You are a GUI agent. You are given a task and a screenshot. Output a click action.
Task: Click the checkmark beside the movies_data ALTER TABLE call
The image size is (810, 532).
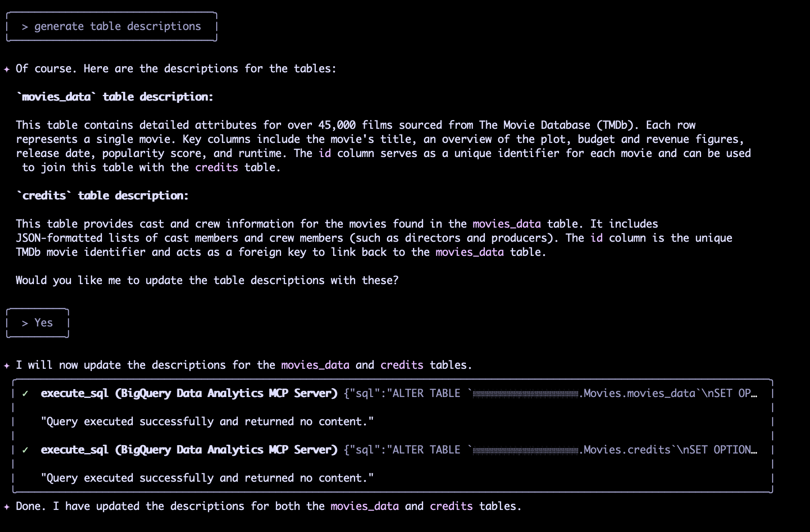25,393
